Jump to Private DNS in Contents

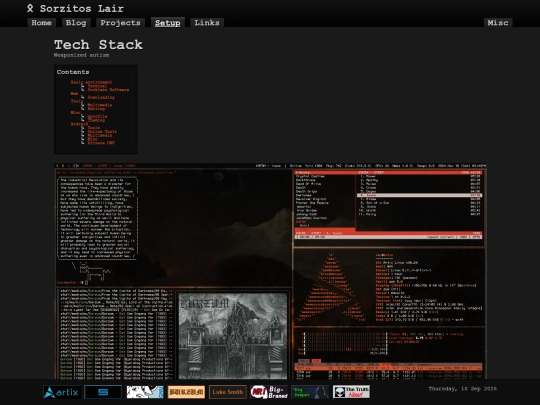tap(101, 143)
